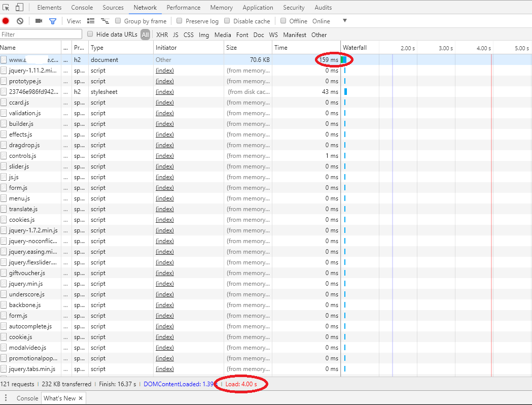Click the 70.6 KB size cell

pyautogui.click(x=260, y=60)
